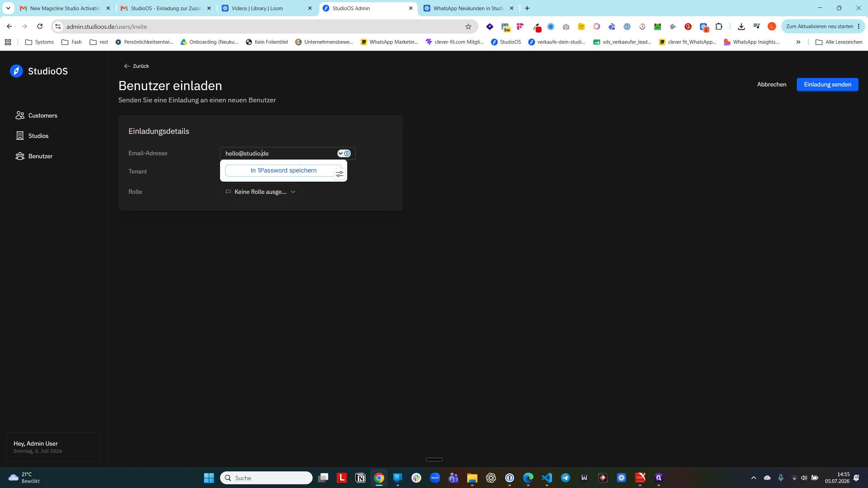Open the 1Password extension in toolbar
Image resolution: width=868 pixels, height=488 pixels.
(x=627, y=26)
